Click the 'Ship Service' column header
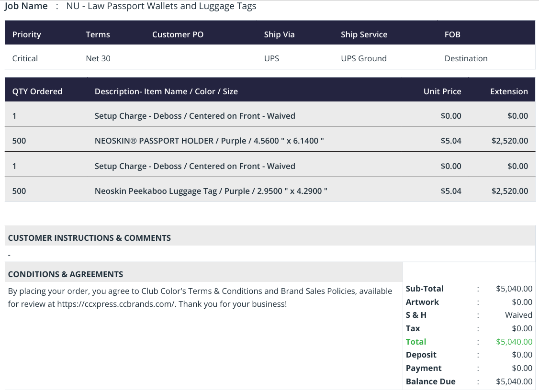 point(364,34)
